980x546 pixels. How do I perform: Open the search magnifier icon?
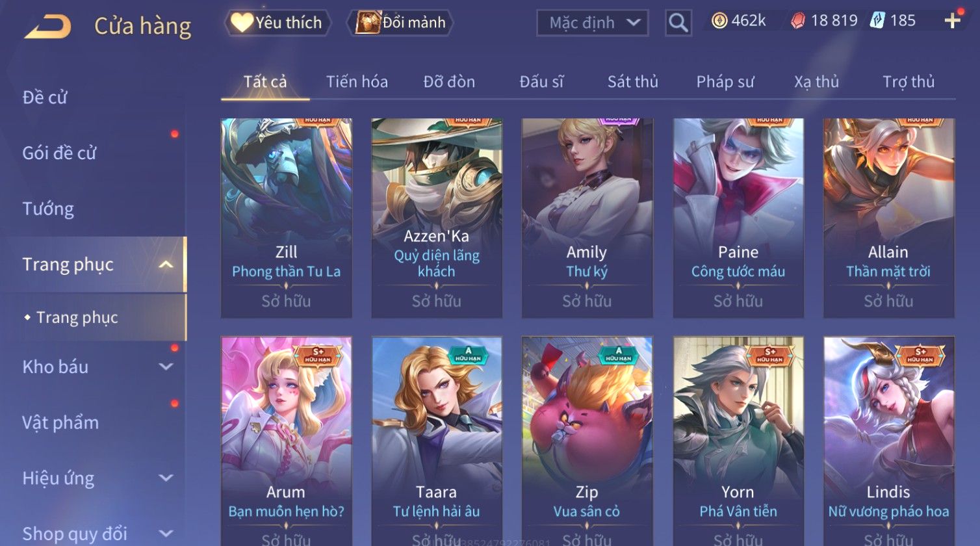coord(678,23)
